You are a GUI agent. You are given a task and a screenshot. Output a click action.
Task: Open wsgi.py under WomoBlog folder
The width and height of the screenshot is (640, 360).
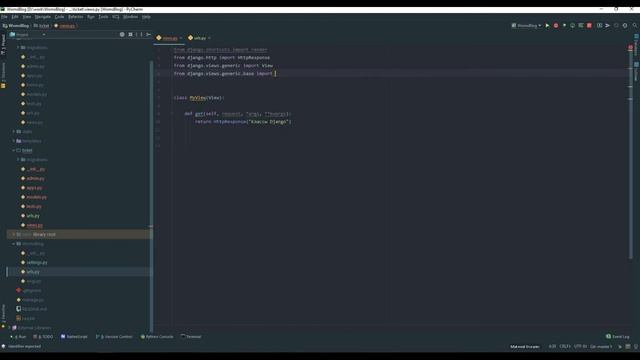pos(31,281)
